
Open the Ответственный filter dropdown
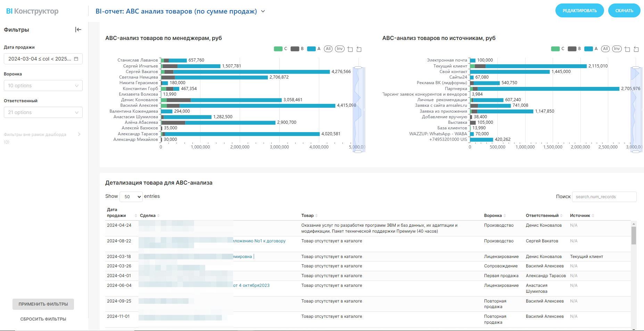pos(43,112)
